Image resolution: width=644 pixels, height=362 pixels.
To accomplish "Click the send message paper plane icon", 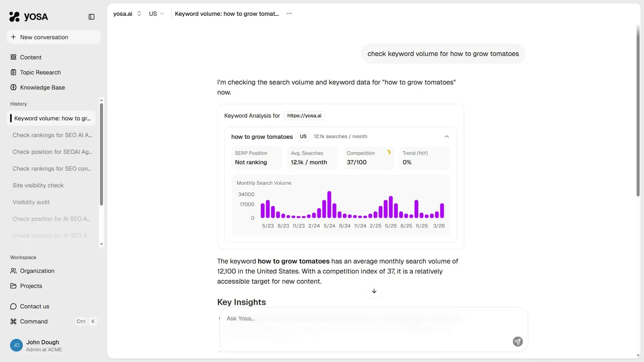I will click(518, 342).
